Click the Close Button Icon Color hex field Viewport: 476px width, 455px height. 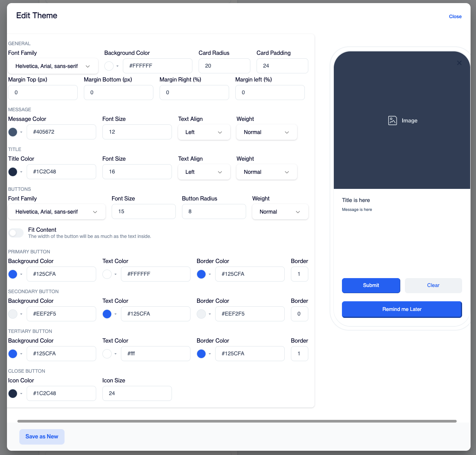pos(61,394)
